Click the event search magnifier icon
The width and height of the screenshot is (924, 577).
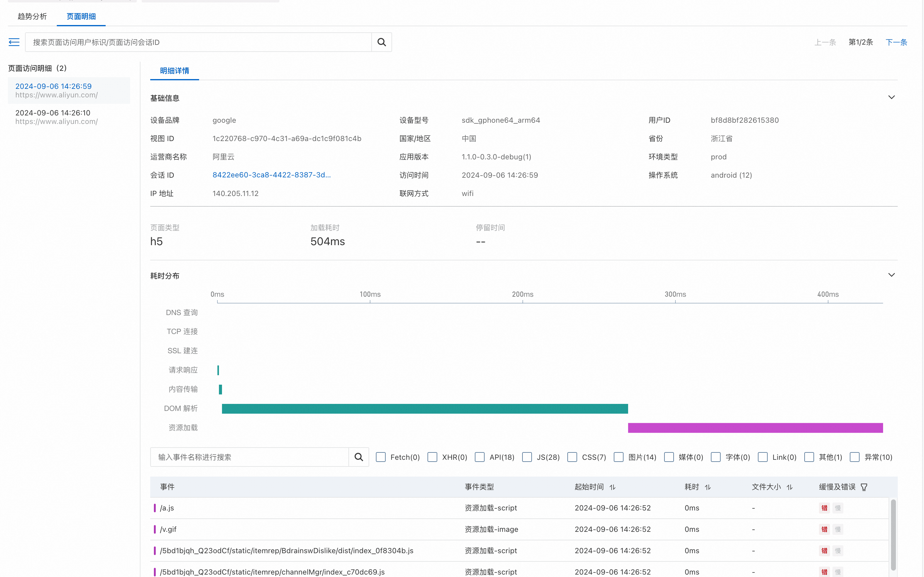[358, 457]
